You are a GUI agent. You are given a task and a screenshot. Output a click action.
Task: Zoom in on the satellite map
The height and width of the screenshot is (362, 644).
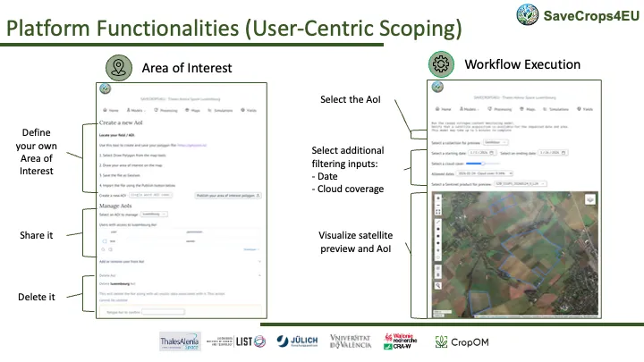pyautogui.click(x=437, y=198)
